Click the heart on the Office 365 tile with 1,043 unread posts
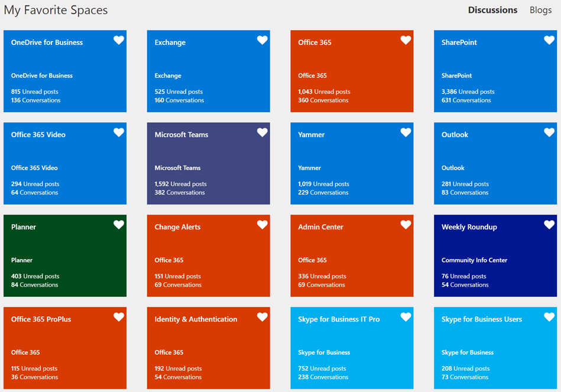Screen dimensions: 561x392 tap(406, 40)
